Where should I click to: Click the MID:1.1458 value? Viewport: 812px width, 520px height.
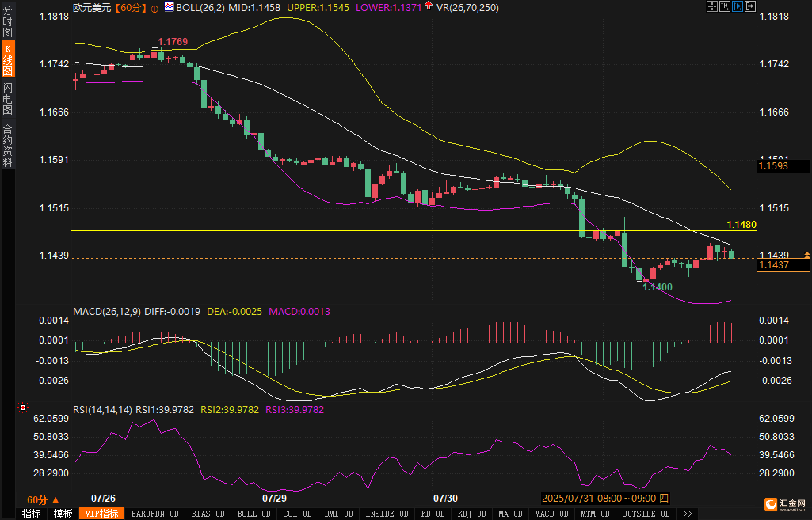pyautogui.click(x=254, y=8)
